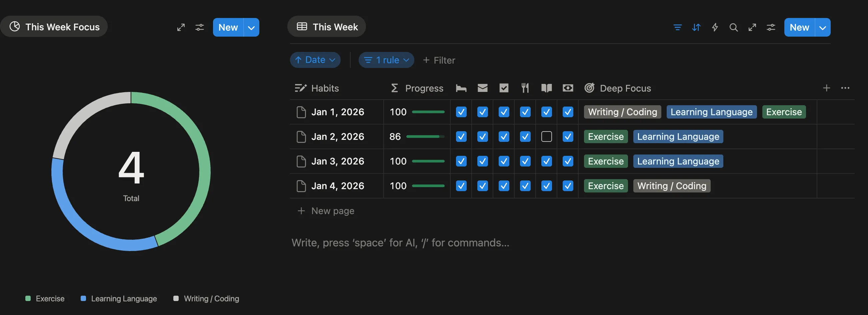Click the open book reading column icon
The height and width of the screenshot is (315, 868).
click(546, 88)
